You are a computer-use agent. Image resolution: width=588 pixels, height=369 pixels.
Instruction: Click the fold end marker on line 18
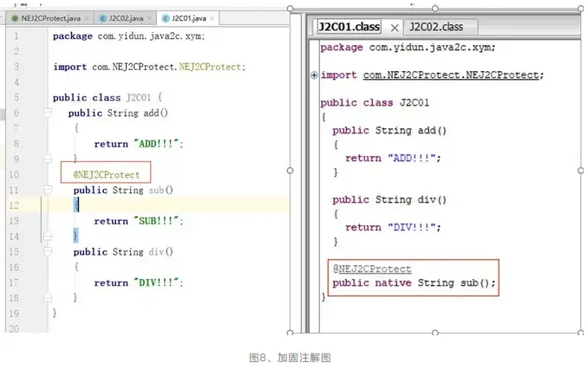tap(48, 297)
